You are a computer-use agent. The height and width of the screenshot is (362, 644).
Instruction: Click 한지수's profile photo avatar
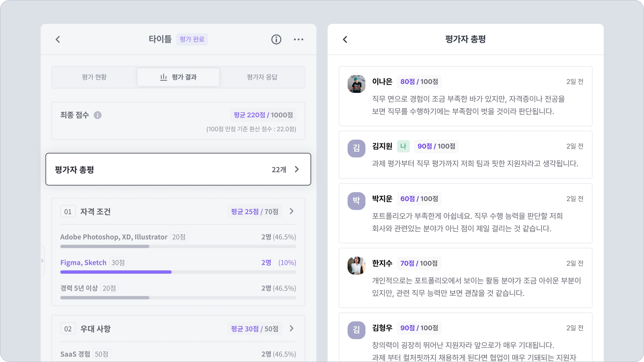pos(356,265)
